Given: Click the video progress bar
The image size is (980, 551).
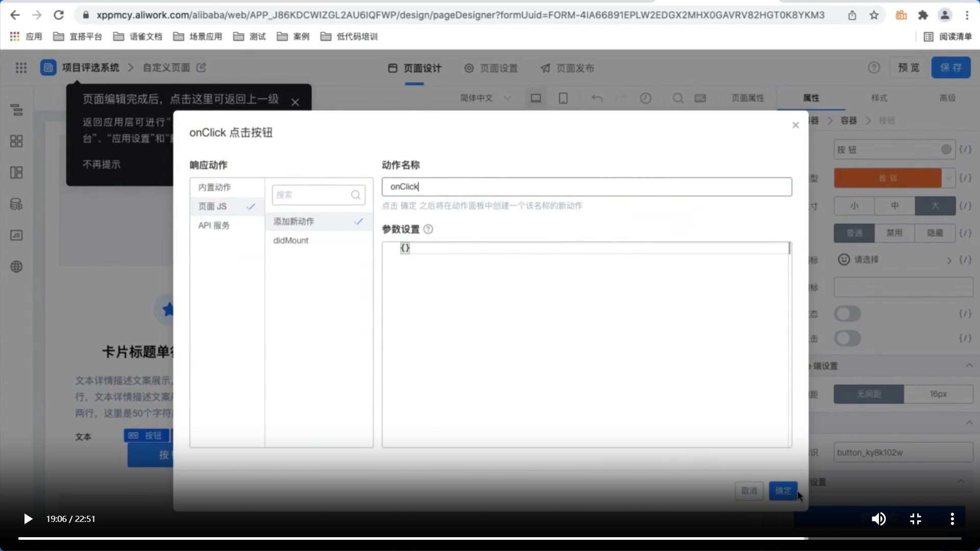Looking at the screenshot, I should 490,538.
